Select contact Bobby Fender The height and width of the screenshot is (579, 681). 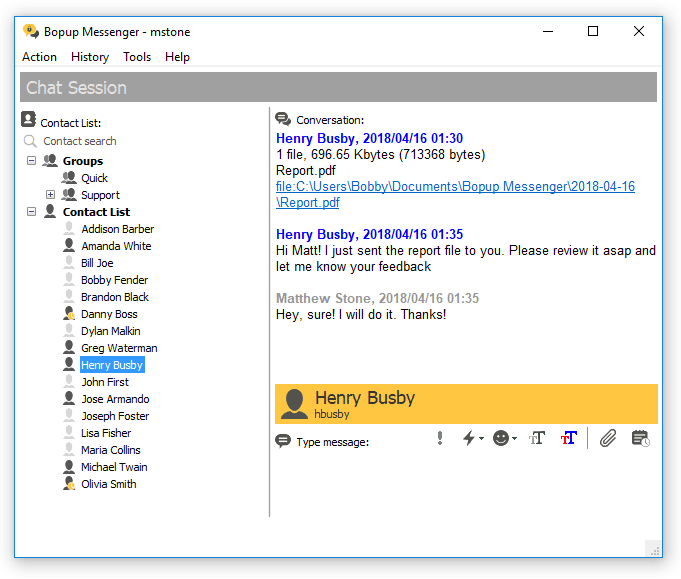114,280
